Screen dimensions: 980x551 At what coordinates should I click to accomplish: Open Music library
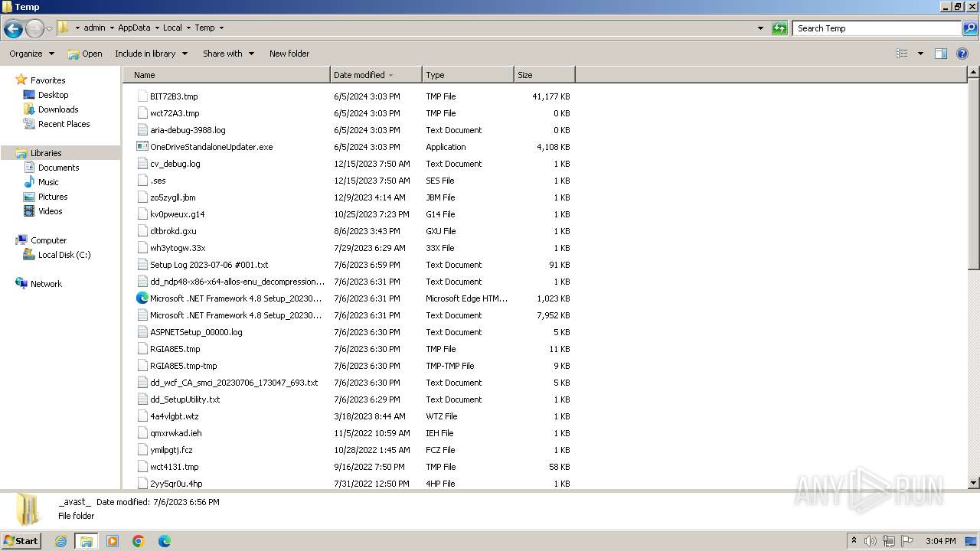pyautogui.click(x=48, y=182)
